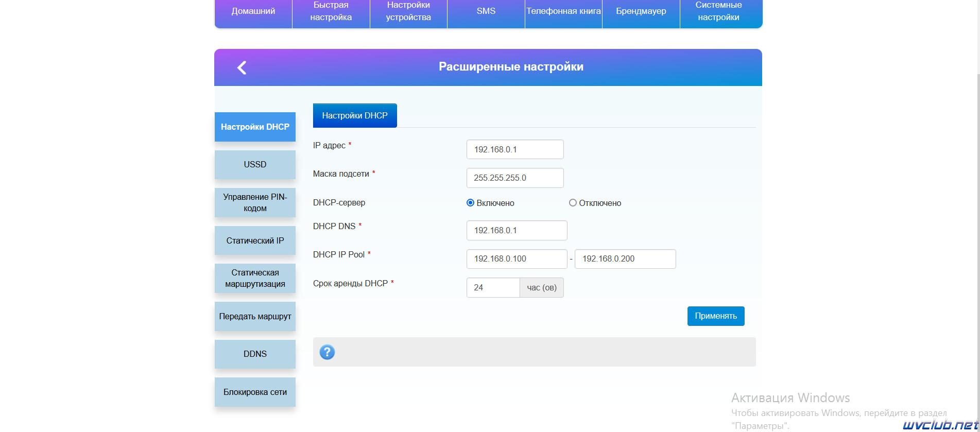Open Статическая маршрутизация sidebar section
Viewport: 980px width, 432px height.
click(x=255, y=278)
